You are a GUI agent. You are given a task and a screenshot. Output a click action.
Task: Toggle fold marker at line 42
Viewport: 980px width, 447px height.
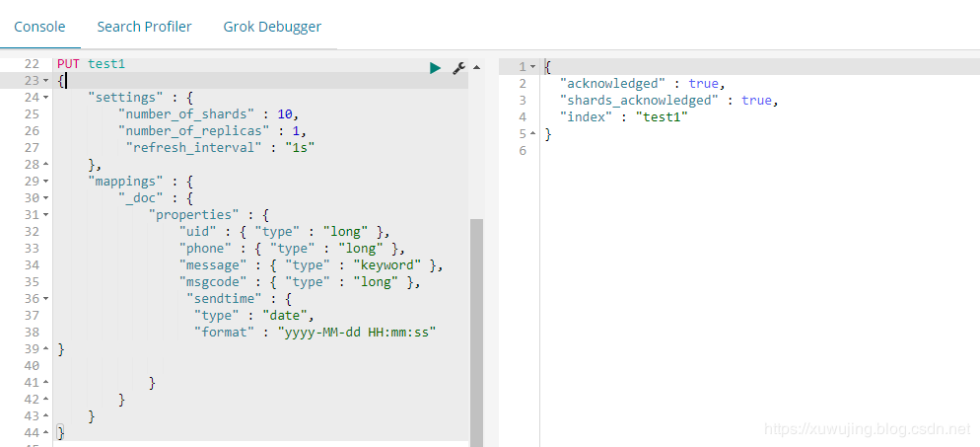(x=46, y=400)
